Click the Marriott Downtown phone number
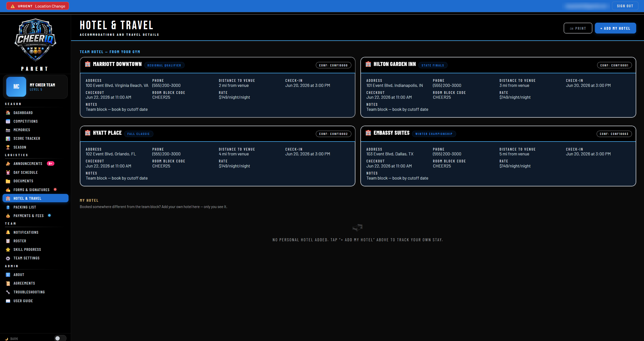The width and height of the screenshot is (644, 341). click(x=166, y=85)
